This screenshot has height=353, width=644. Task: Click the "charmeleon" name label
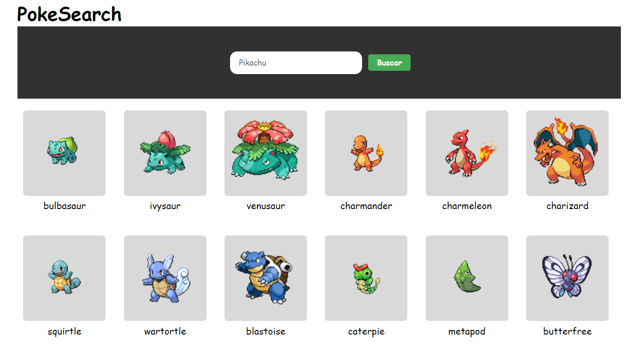point(467,206)
